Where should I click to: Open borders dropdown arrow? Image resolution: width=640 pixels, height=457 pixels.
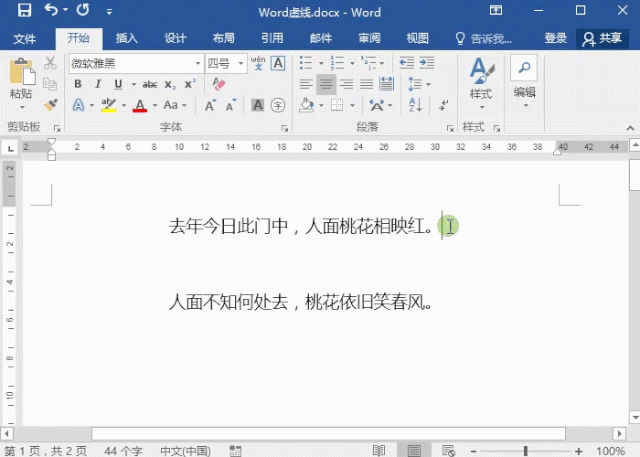[x=352, y=106]
